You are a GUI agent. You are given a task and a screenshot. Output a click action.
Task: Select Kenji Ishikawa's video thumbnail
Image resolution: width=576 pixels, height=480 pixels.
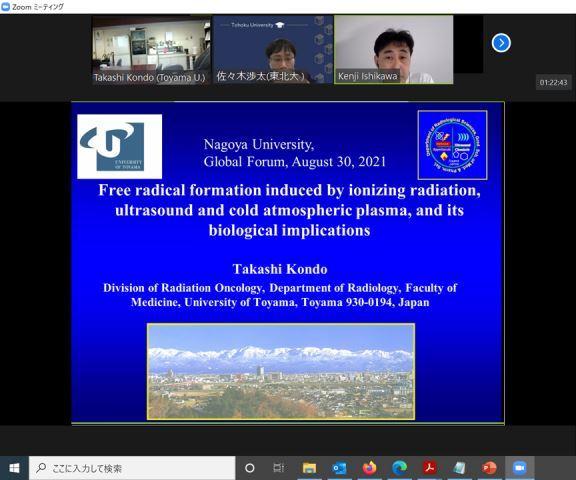click(x=393, y=50)
